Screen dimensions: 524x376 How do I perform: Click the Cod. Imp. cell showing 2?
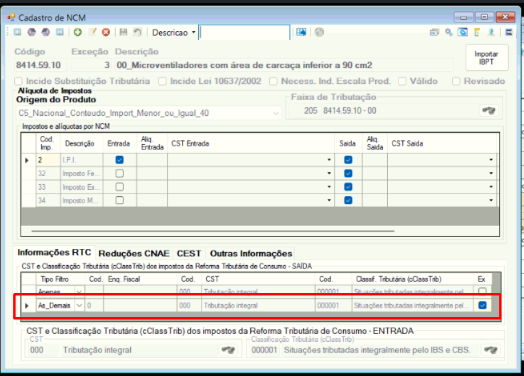[48, 160]
